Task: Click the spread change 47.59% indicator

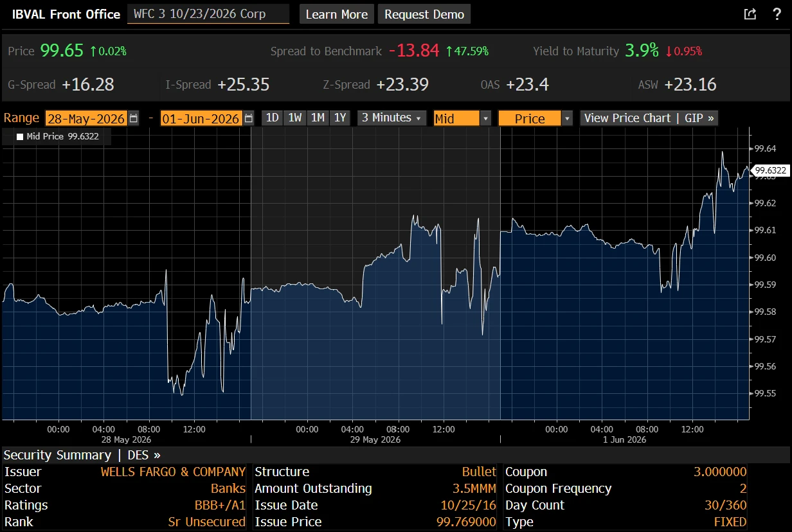Action: click(x=467, y=51)
